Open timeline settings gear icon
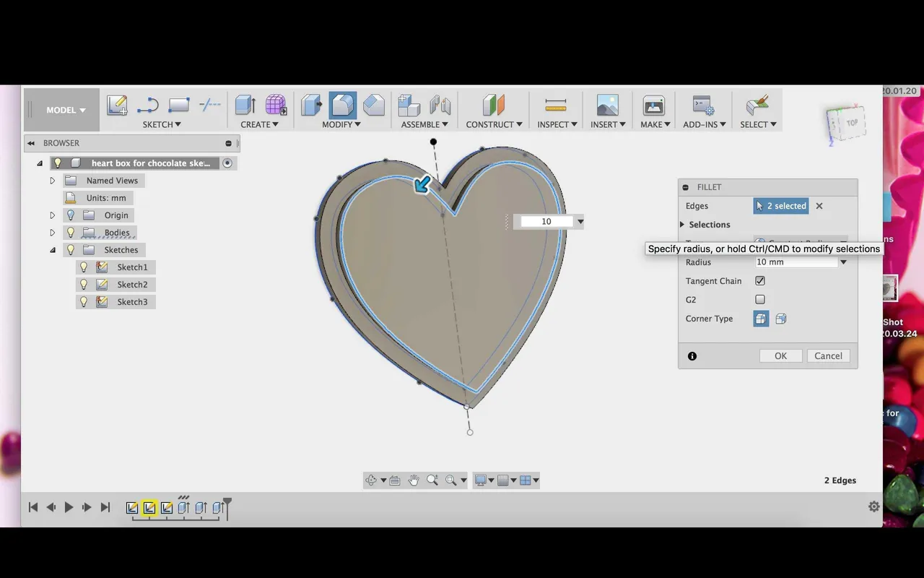Screen dimensions: 924x578 click(x=874, y=507)
